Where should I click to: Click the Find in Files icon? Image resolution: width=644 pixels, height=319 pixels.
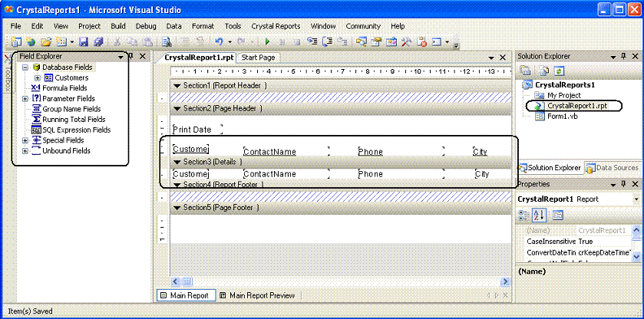pos(167,41)
